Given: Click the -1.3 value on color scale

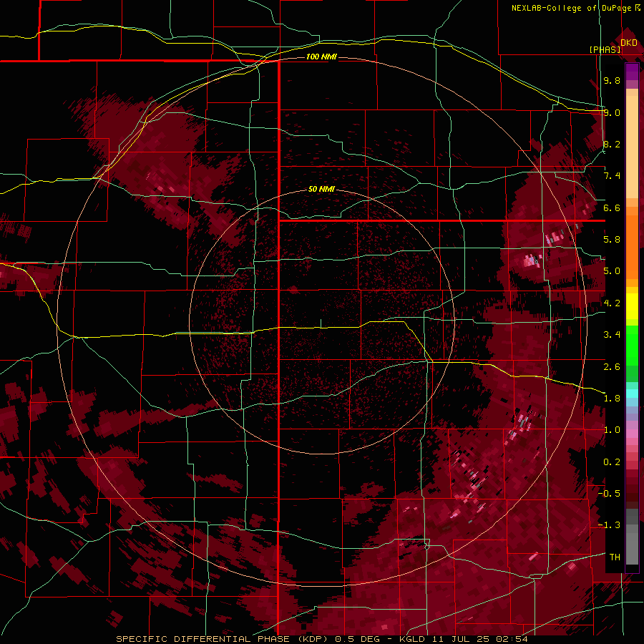Looking at the screenshot, I should [x=609, y=525].
